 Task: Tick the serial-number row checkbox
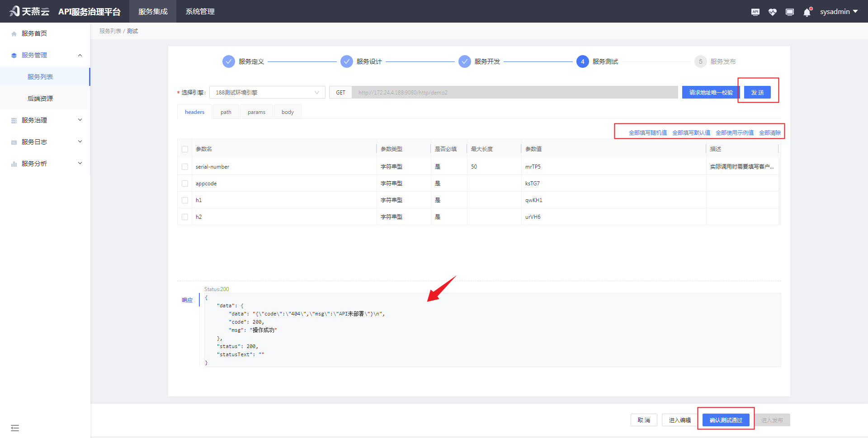coord(185,167)
